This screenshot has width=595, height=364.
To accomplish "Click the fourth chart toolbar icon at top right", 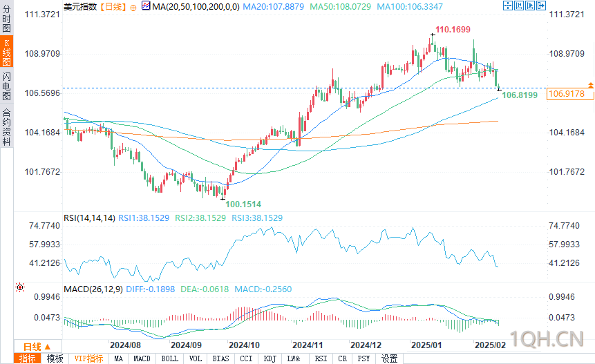I will pos(541,6).
